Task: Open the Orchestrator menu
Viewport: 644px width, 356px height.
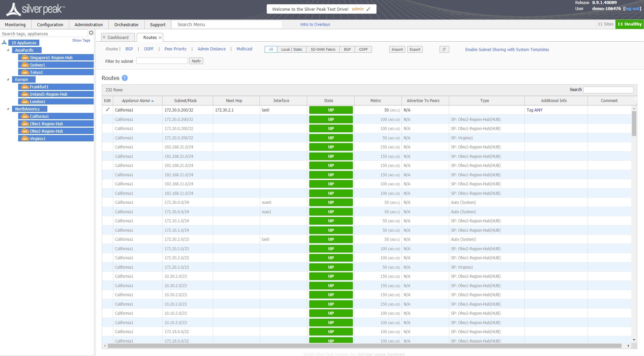Action: coord(126,25)
